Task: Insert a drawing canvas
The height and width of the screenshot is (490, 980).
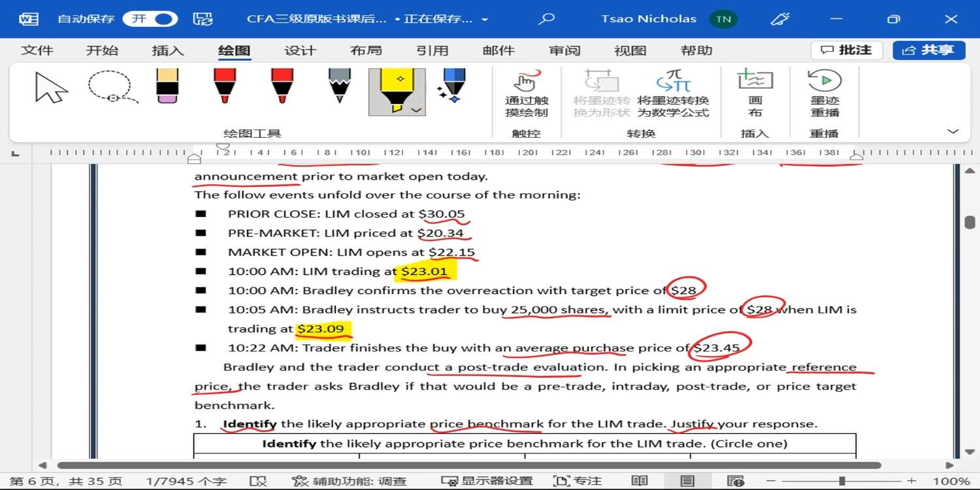Action: point(755,94)
